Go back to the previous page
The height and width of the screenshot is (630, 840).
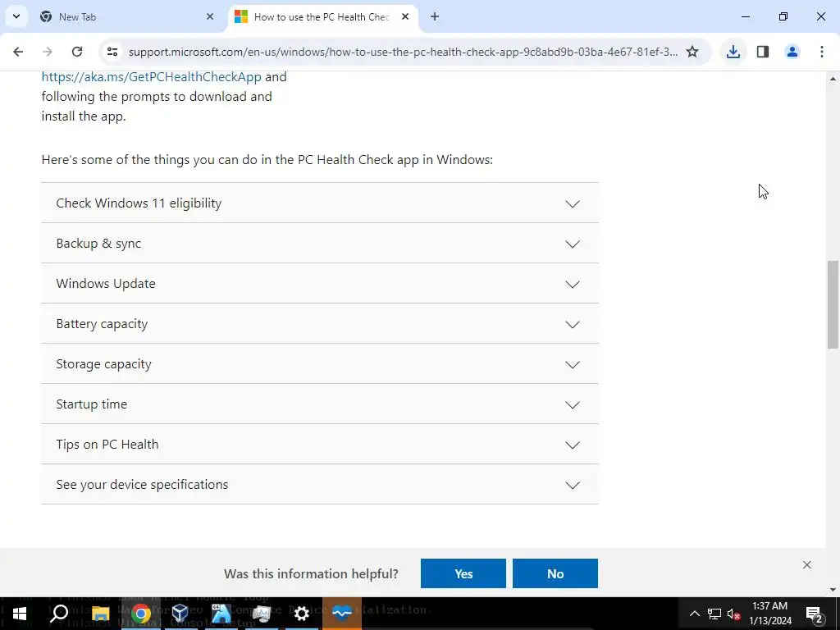tap(18, 52)
